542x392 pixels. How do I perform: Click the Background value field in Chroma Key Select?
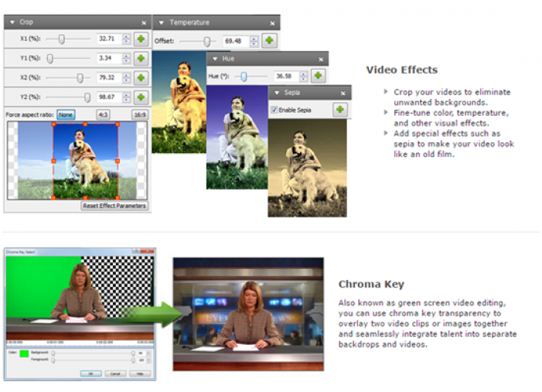(x=141, y=353)
